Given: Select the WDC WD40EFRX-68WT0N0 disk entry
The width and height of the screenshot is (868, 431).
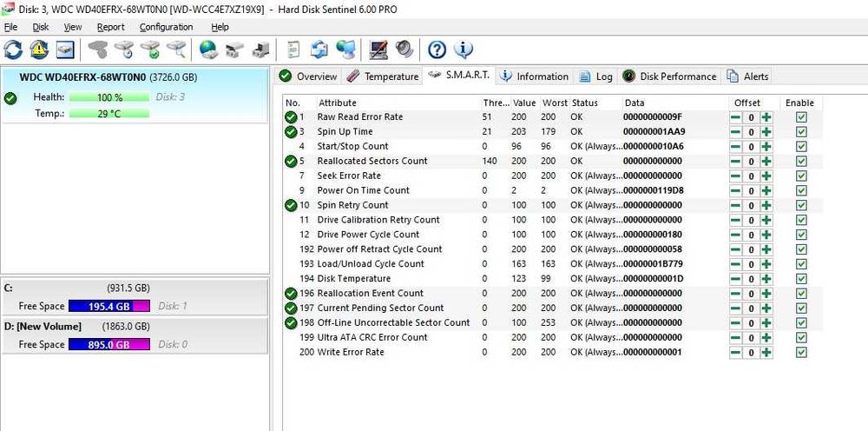Looking at the screenshot, I should [x=135, y=94].
